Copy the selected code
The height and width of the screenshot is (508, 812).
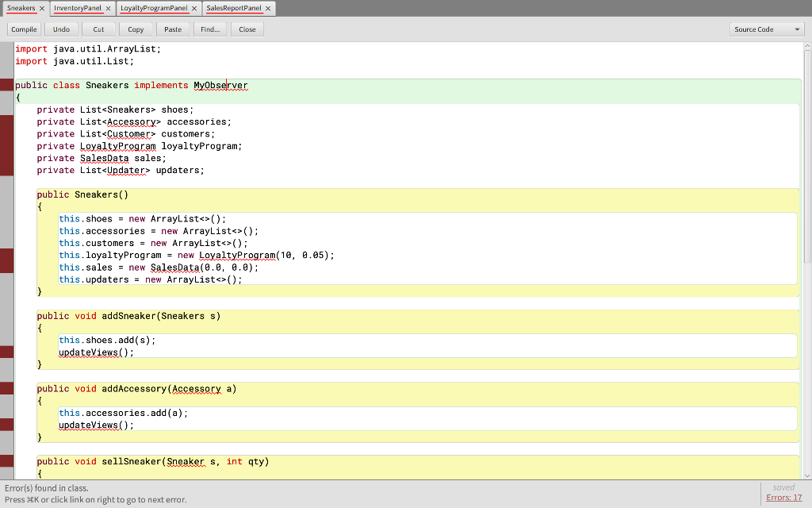pyautogui.click(x=136, y=29)
